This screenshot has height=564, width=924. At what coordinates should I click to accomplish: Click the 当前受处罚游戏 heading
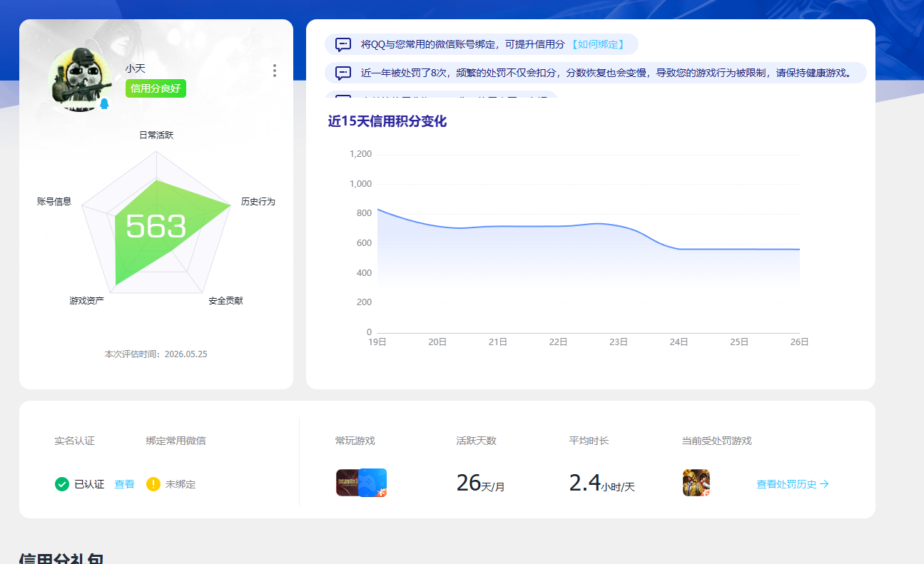coord(716,441)
